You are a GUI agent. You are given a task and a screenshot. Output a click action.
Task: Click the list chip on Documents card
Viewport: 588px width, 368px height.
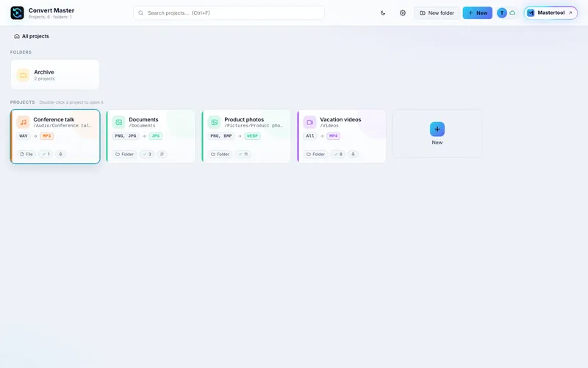point(162,154)
